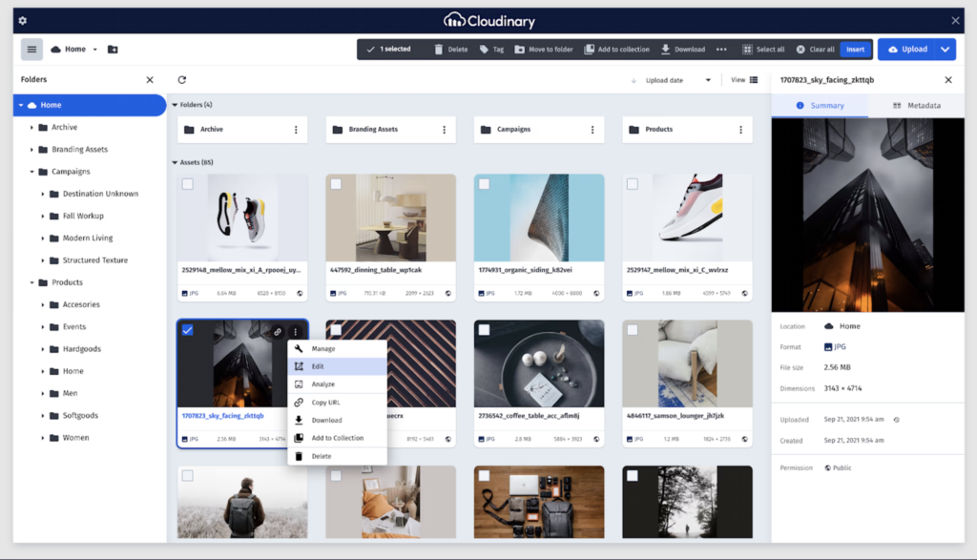977x560 pixels.
Task: Choose Manage from the context menu
Action: point(337,349)
